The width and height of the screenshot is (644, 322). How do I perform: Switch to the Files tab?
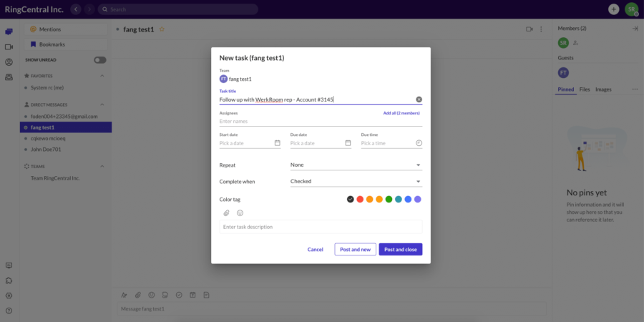585,89
